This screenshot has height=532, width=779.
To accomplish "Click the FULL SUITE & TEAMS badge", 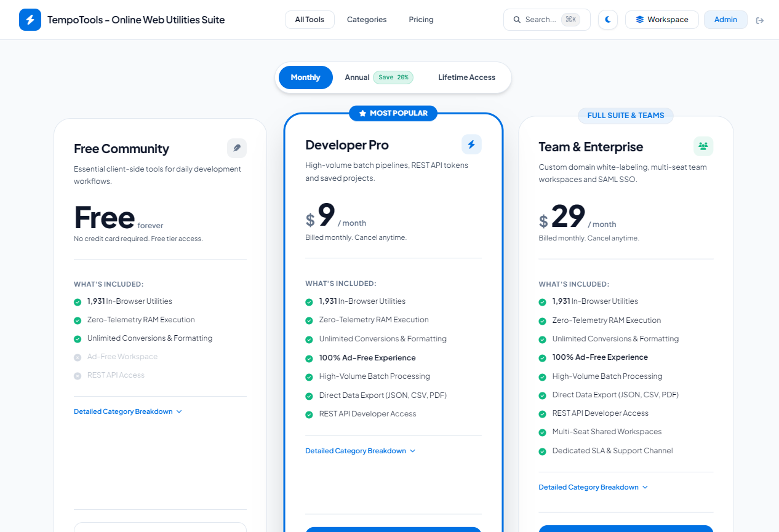I will pyautogui.click(x=626, y=116).
